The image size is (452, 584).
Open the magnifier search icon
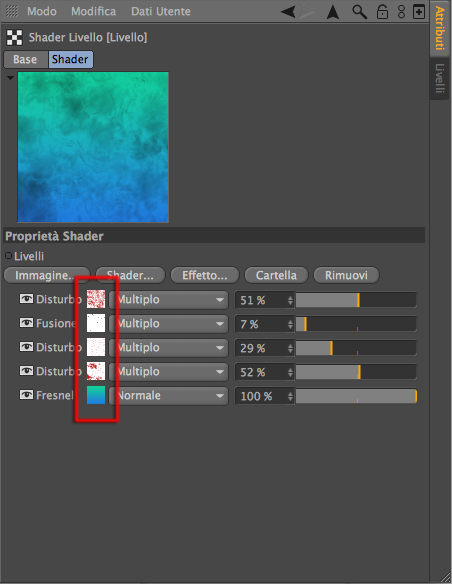tap(359, 12)
